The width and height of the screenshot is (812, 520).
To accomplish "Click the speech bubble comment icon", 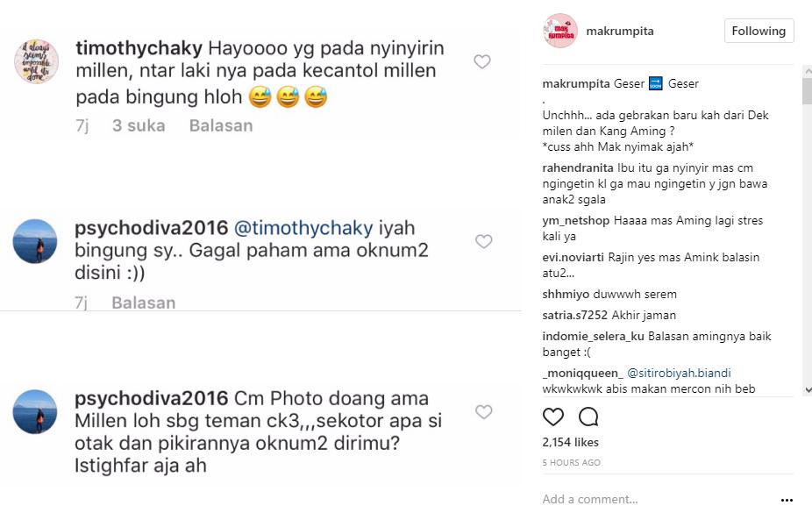I will tap(589, 417).
